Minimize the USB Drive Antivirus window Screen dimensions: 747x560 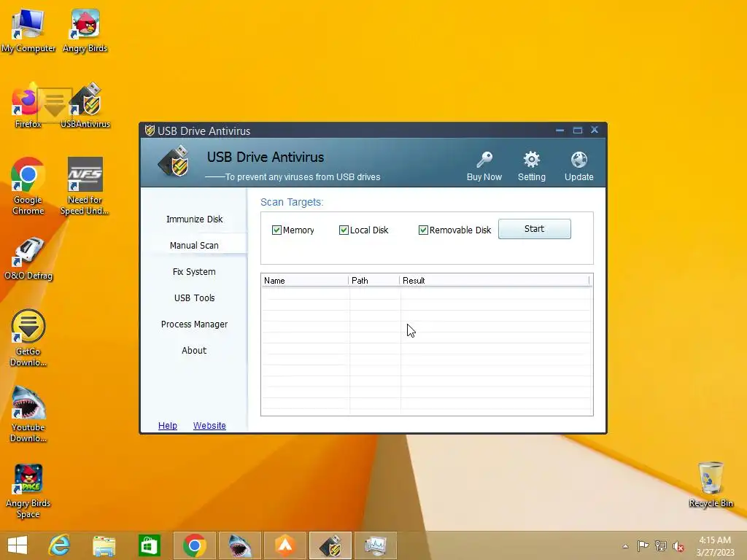(560, 130)
